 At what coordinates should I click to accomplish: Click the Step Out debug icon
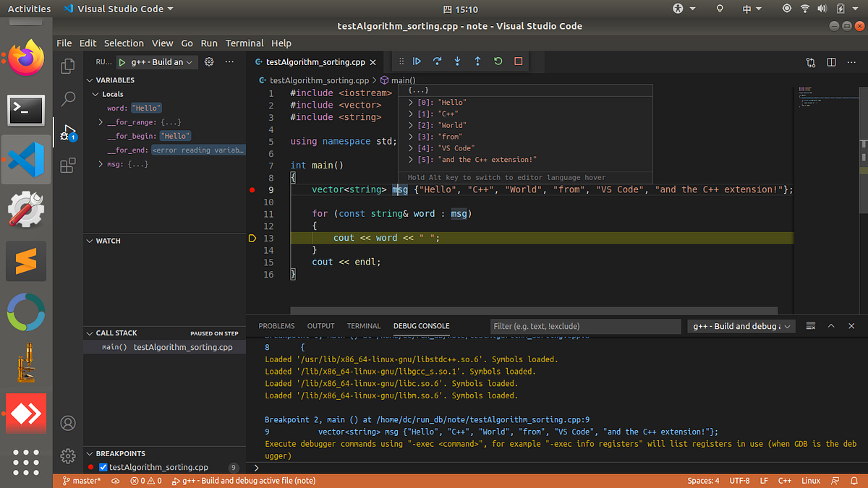[477, 61]
